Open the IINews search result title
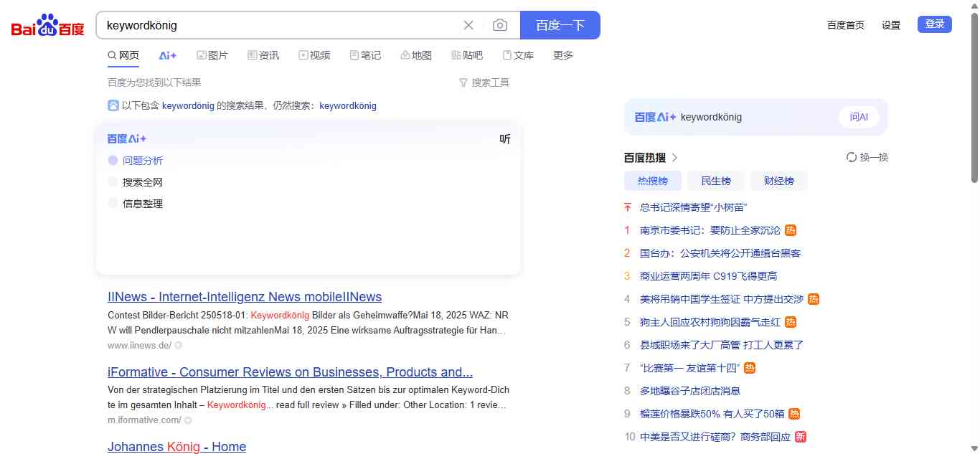This screenshot has width=980, height=454. [245, 297]
